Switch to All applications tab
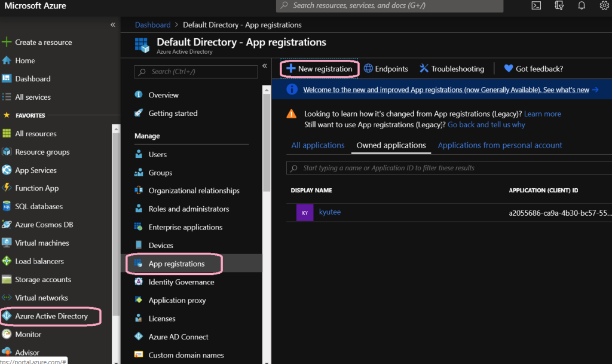This screenshot has height=364, width=612. click(318, 145)
